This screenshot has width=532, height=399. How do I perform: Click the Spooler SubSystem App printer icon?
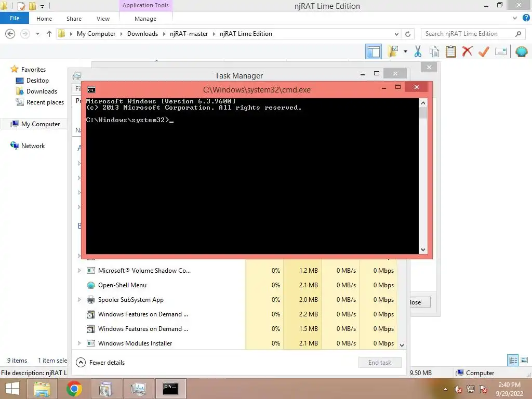90,300
